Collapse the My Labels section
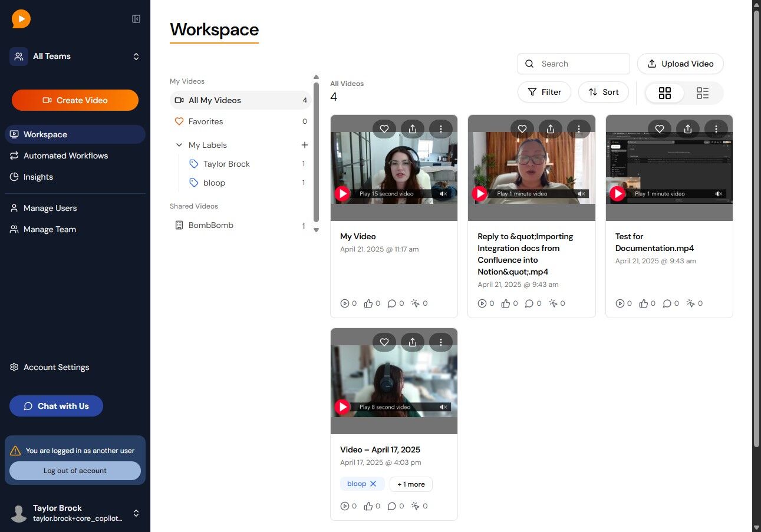 179,145
